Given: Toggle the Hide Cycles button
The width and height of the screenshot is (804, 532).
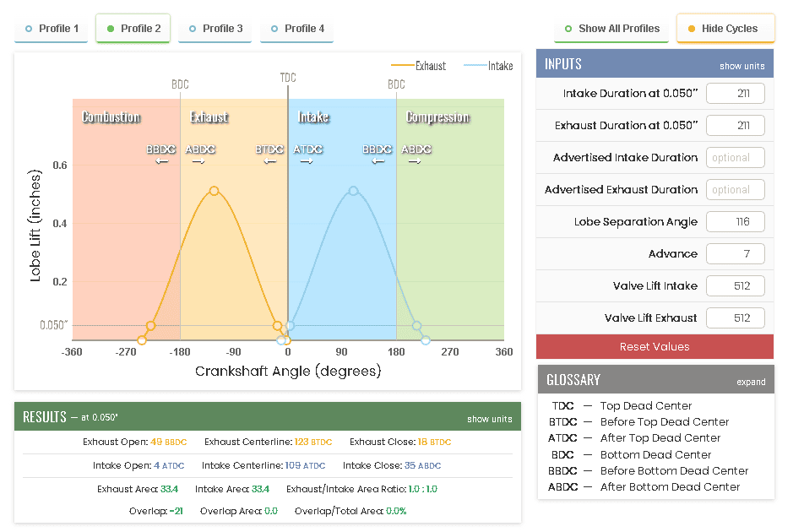Looking at the screenshot, I should tap(725, 29).
